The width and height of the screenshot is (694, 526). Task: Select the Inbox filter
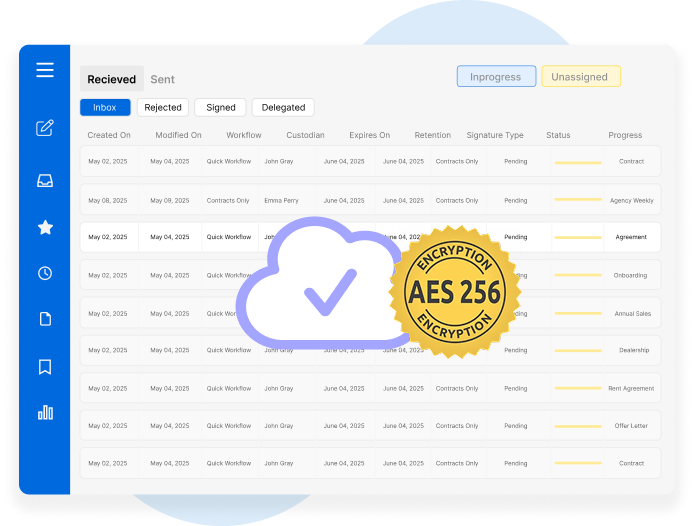105,108
